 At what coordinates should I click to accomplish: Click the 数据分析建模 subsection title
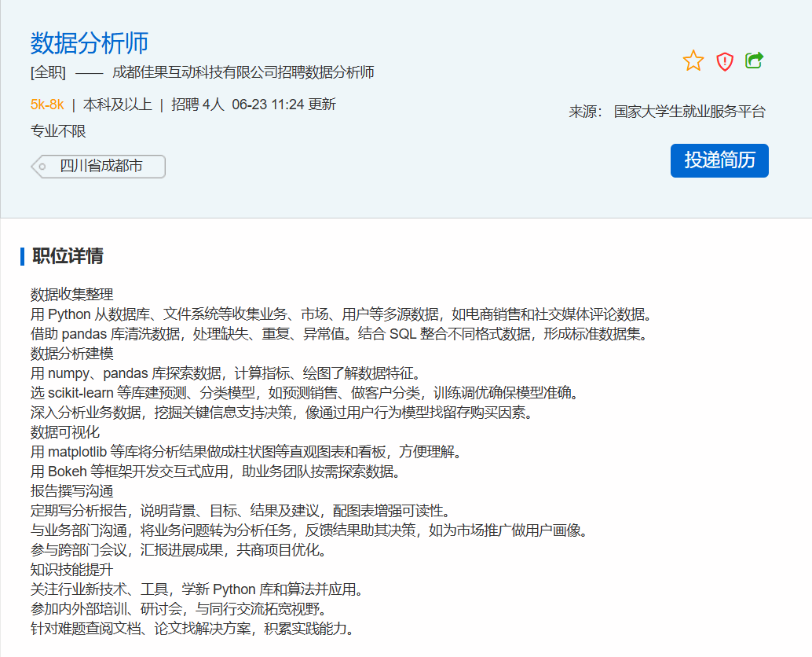click(72, 354)
